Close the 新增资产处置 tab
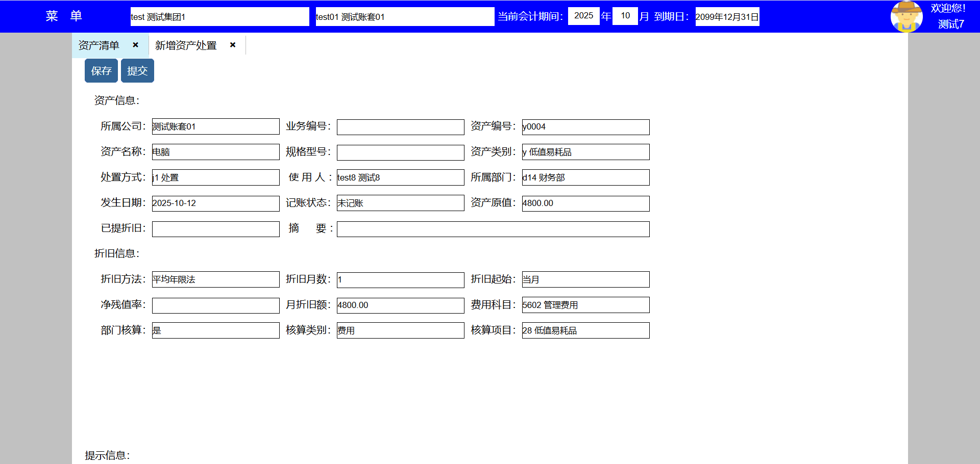The height and width of the screenshot is (464, 980). tap(233, 45)
